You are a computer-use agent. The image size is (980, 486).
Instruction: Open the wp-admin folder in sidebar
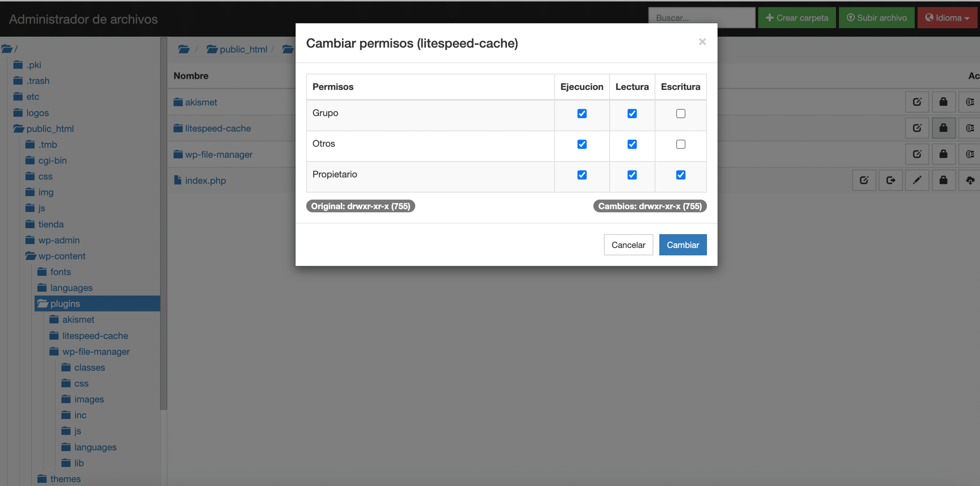[x=59, y=240]
